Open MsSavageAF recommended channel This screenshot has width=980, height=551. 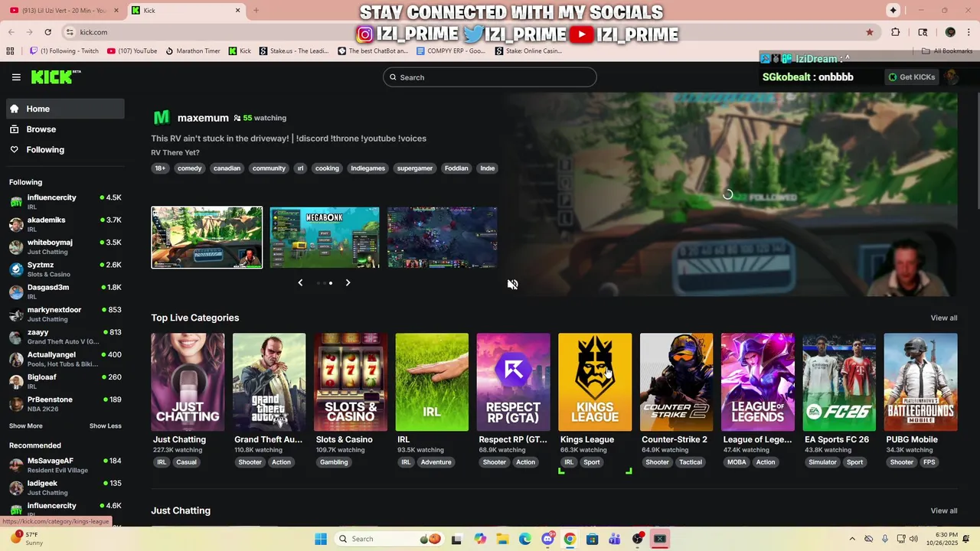point(66,465)
